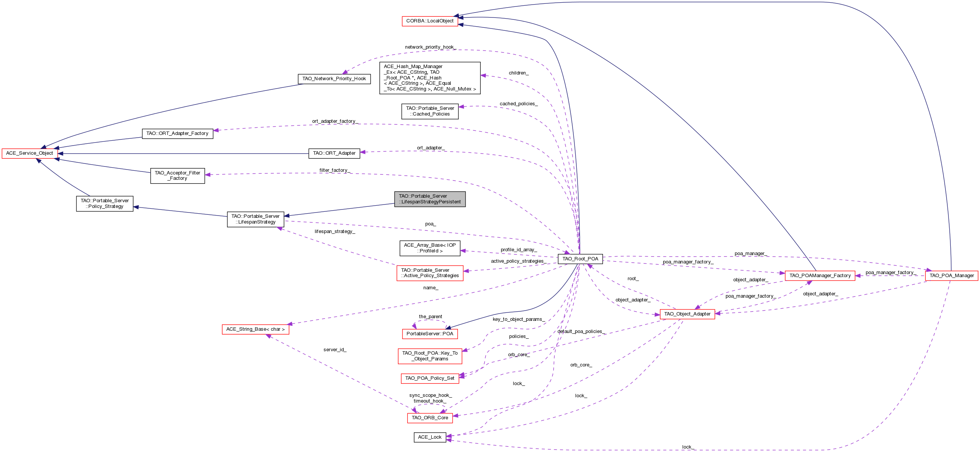Click the ACE_Hash_Map_Manager_Ex template node
Screen dimensions: 980x452
pos(429,78)
